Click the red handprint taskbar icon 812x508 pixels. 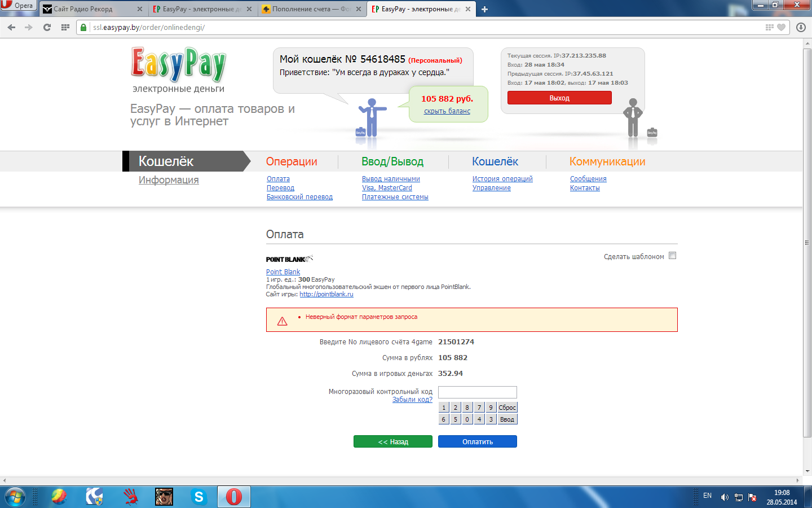point(130,497)
